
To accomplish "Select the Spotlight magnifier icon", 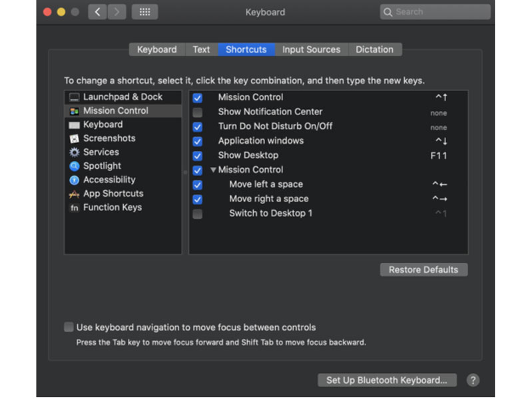I will point(74,166).
